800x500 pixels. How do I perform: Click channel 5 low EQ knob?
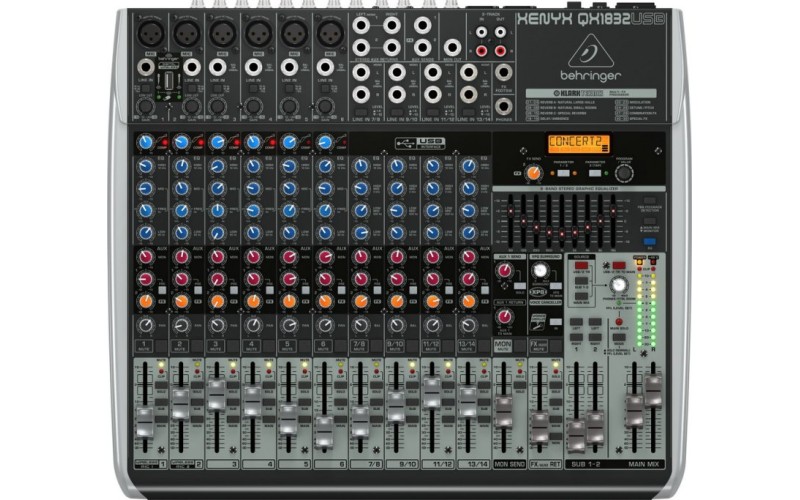click(289, 233)
